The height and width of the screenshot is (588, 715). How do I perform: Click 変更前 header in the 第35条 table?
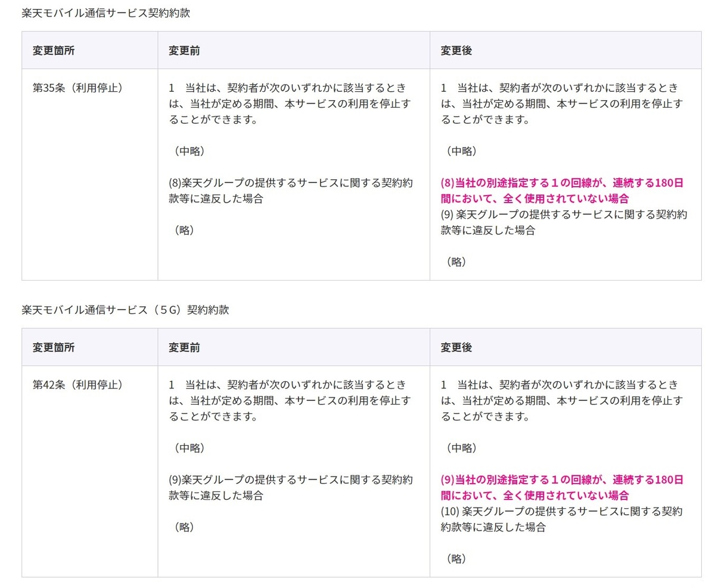tap(184, 51)
